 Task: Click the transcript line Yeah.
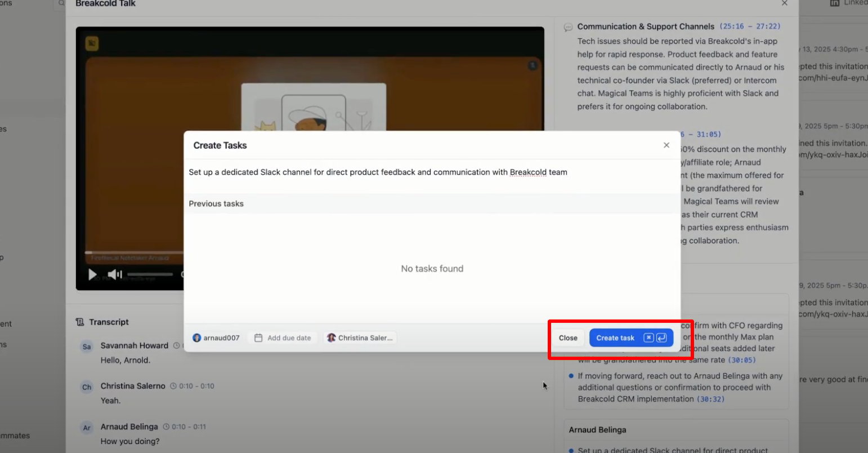point(110,401)
